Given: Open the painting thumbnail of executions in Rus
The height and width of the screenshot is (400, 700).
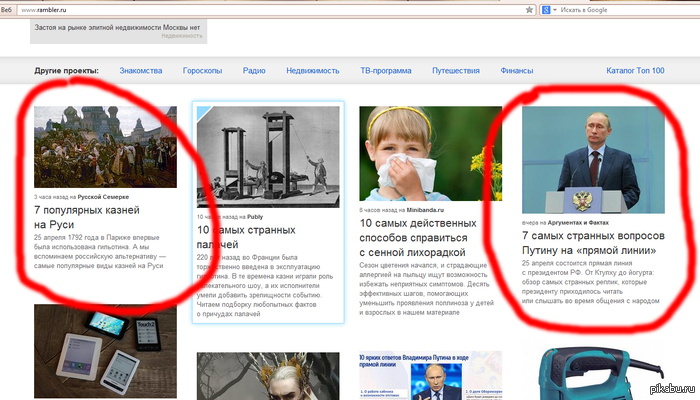Looking at the screenshot, I should (x=105, y=147).
